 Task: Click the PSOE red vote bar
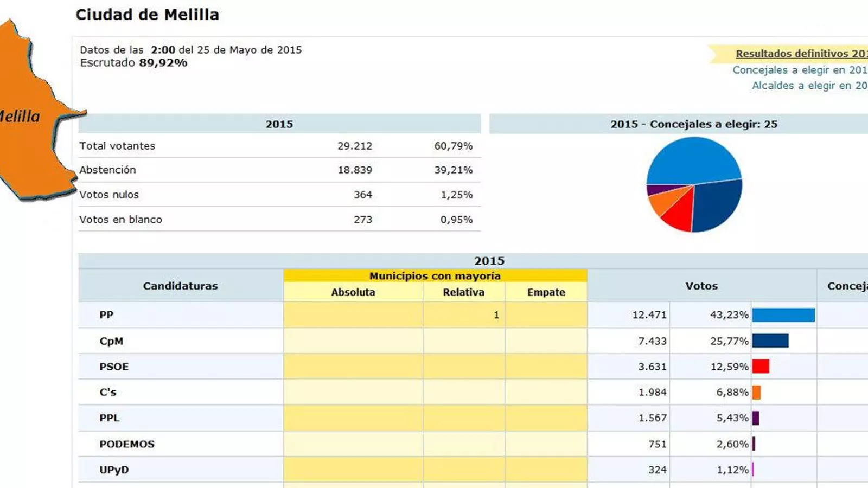[760, 367]
